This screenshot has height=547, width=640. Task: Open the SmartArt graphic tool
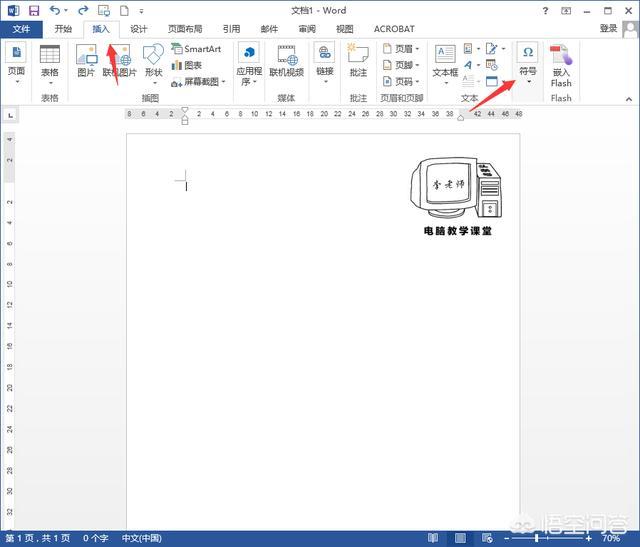[196, 49]
